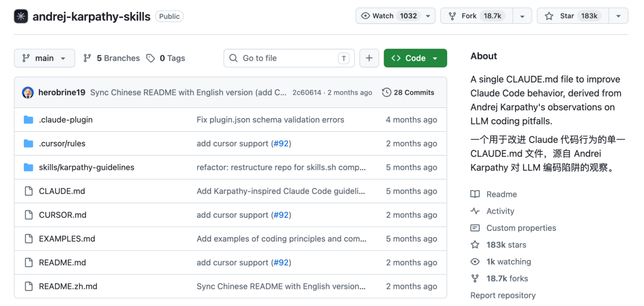Open the EXAMPLES.md file
This screenshot has width=644, height=306.
pos(67,239)
